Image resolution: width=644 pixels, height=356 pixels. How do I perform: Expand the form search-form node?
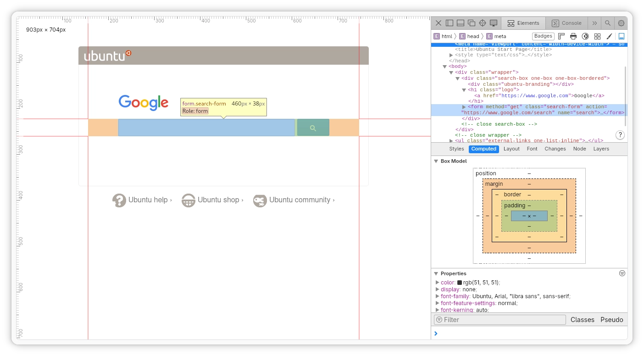(464, 107)
